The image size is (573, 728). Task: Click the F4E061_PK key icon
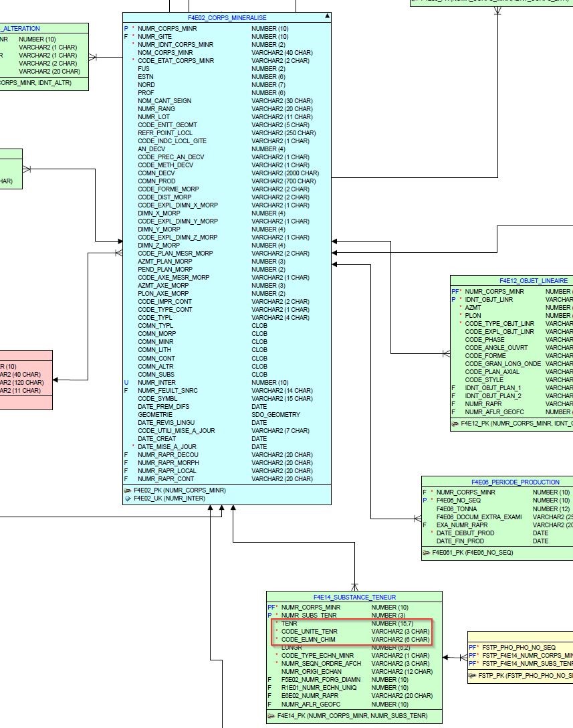(x=427, y=553)
